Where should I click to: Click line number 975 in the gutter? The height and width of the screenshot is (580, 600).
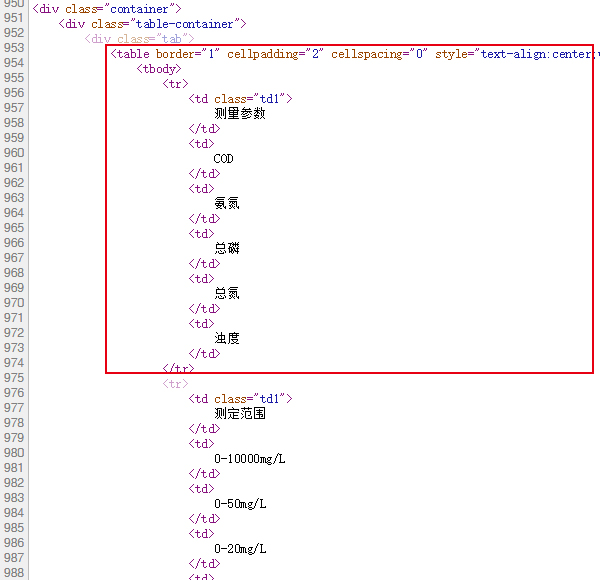coord(14,378)
